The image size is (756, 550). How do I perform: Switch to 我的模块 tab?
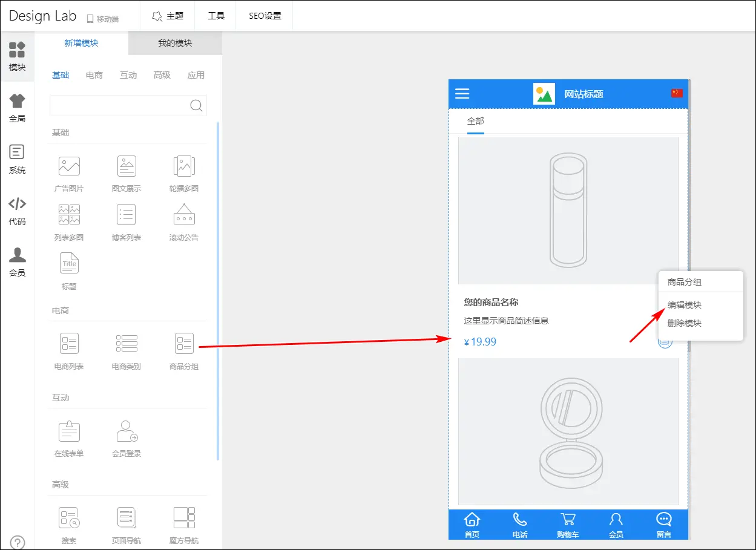(175, 43)
